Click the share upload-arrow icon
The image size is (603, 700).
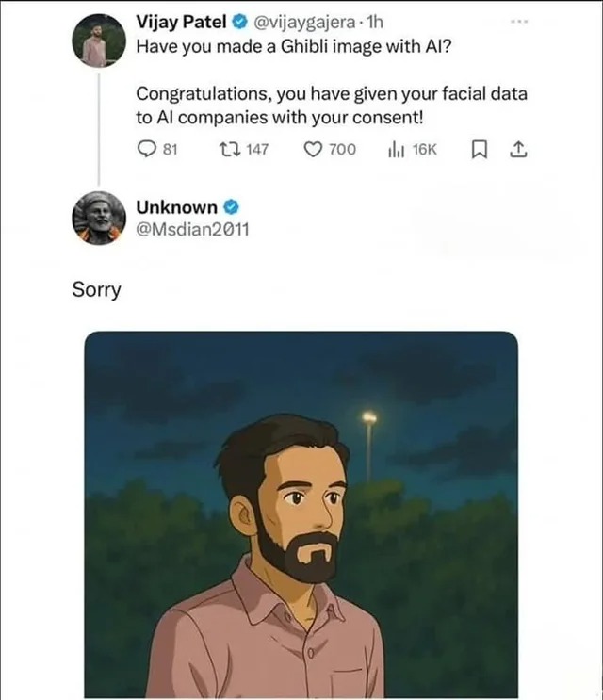pos(517,149)
